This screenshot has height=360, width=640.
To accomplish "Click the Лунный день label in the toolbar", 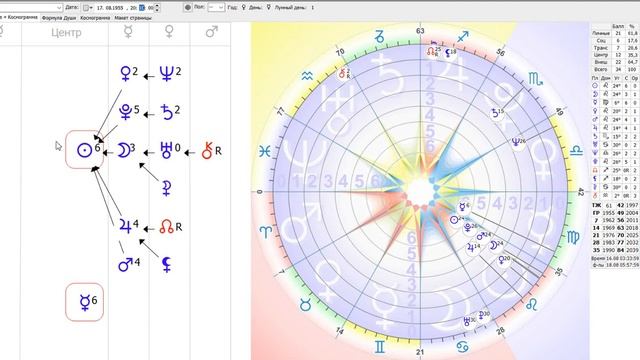I will click(x=291, y=8).
